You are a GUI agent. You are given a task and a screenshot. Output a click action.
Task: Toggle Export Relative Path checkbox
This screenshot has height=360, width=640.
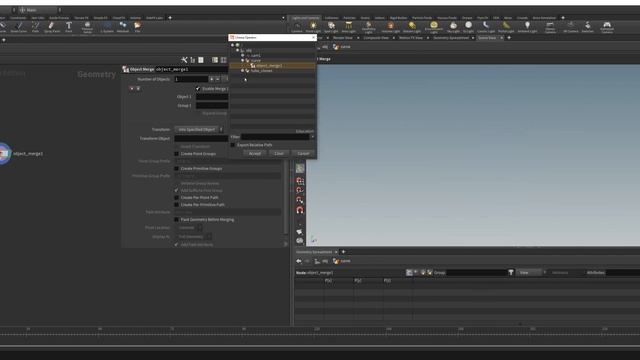(x=233, y=145)
